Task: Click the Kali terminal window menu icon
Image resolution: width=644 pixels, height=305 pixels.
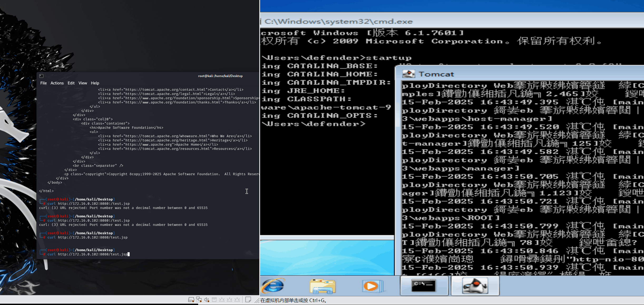Action: click(x=41, y=76)
